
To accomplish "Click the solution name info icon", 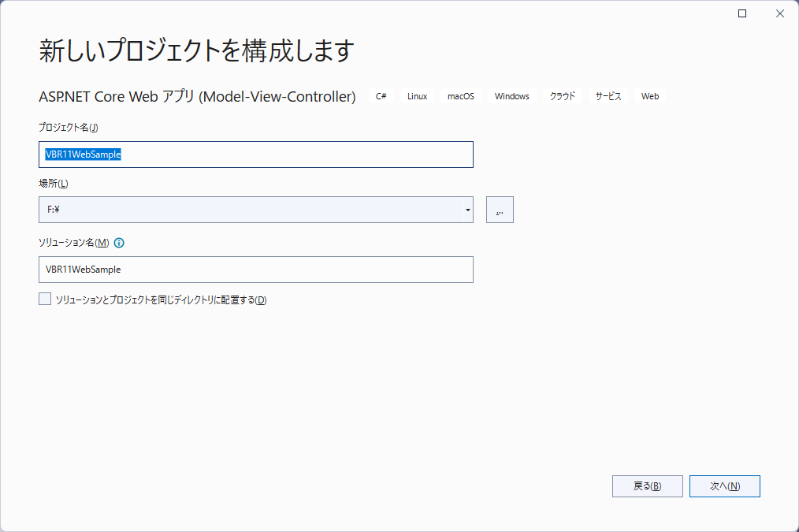I will point(119,243).
